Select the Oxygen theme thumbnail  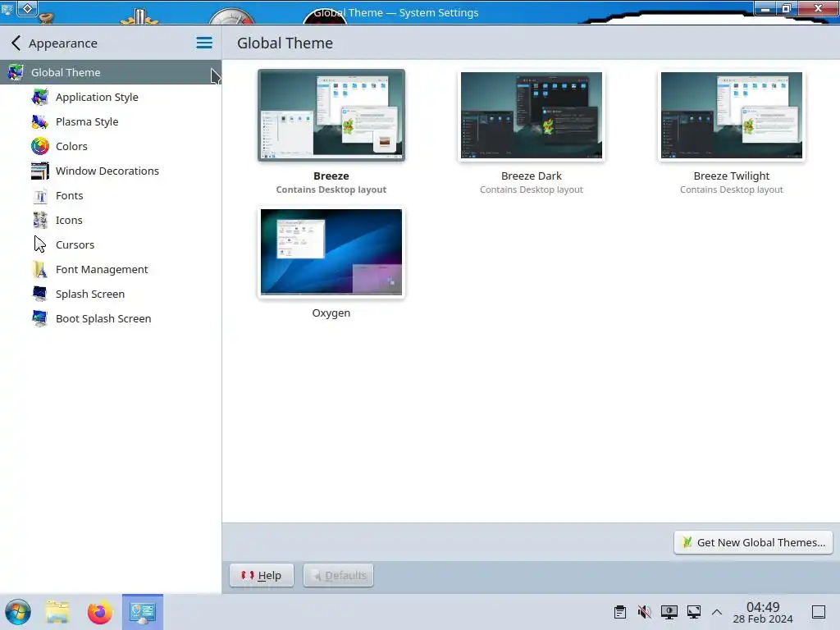coord(331,252)
